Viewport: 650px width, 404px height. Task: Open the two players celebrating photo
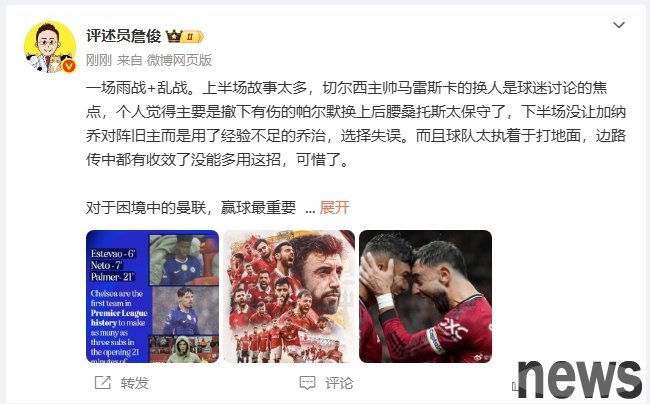(x=425, y=296)
